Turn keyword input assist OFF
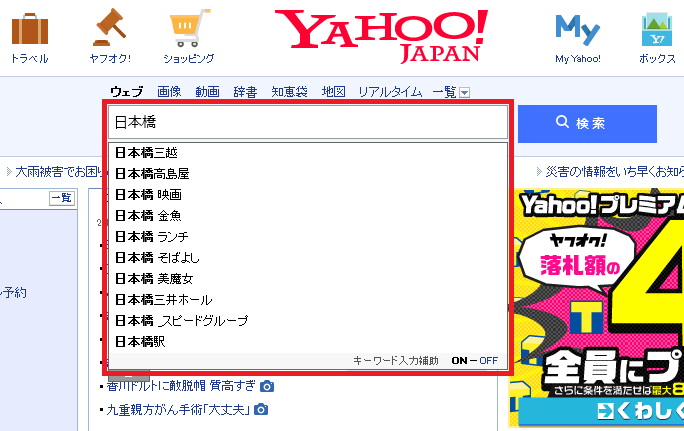 click(489, 361)
